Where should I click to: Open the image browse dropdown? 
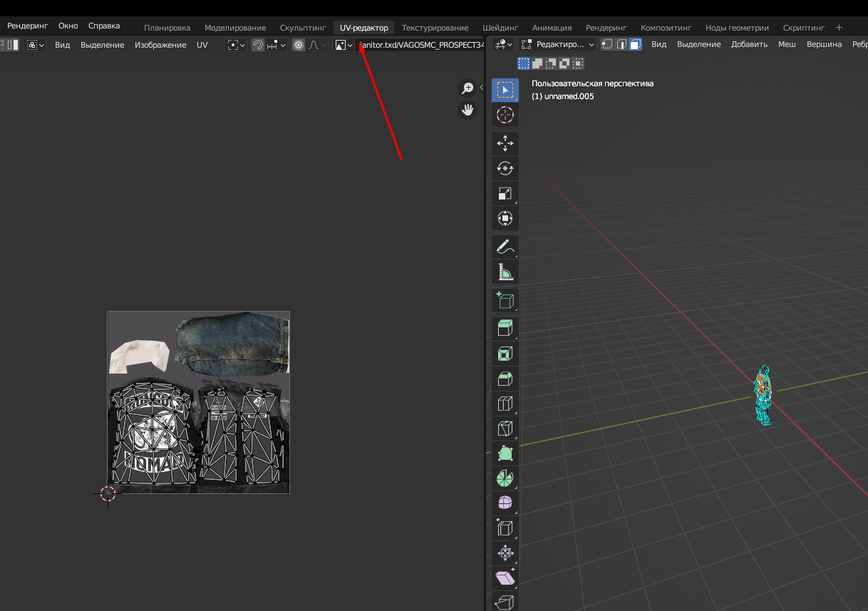tap(344, 45)
